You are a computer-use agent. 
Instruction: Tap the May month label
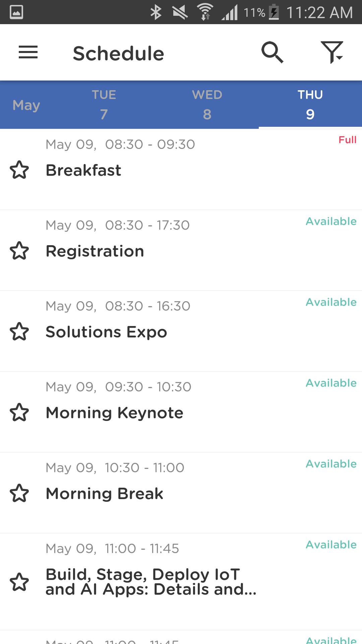tap(26, 105)
